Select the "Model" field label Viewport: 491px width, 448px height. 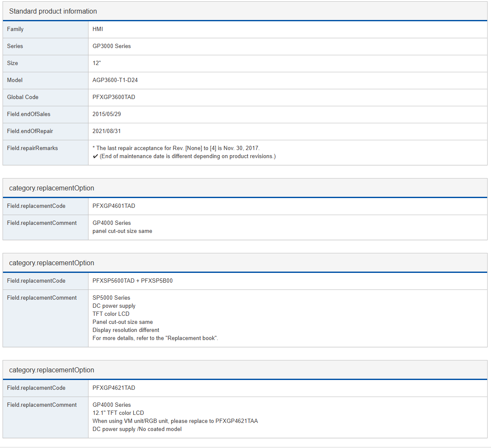pyautogui.click(x=15, y=80)
